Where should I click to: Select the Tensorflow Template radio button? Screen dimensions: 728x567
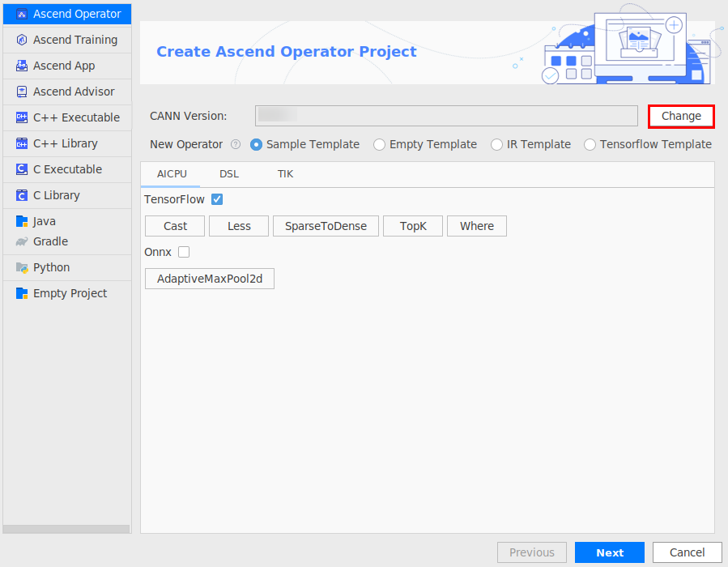tap(590, 145)
